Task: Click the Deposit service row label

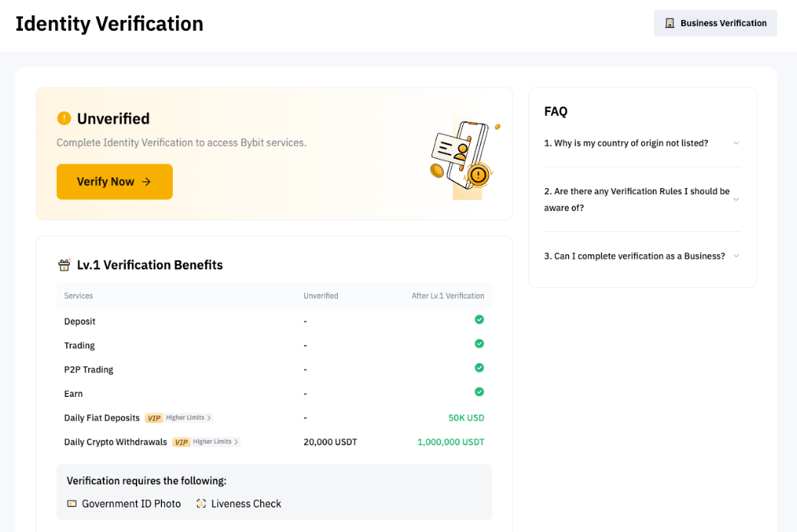Action: [x=80, y=322]
